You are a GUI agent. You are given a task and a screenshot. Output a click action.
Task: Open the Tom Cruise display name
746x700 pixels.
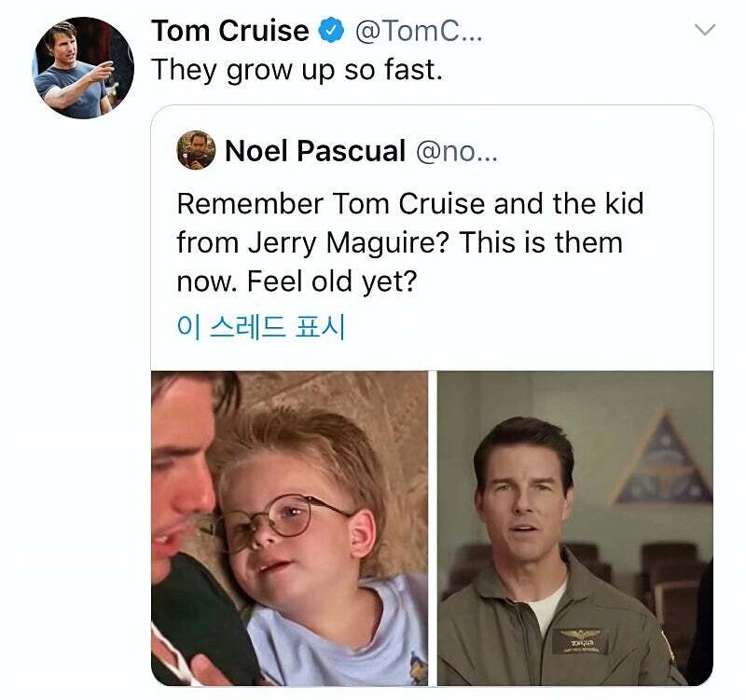230,31
